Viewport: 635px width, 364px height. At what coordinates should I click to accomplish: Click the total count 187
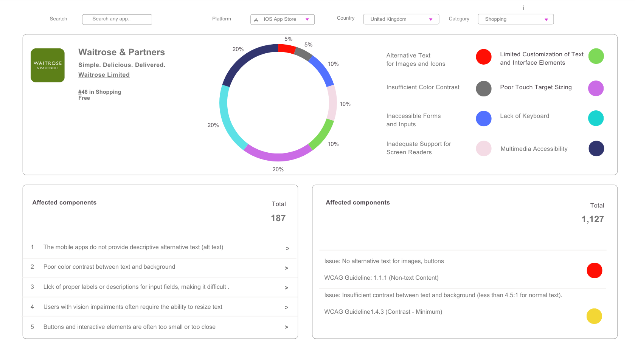click(x=278, y=218)
